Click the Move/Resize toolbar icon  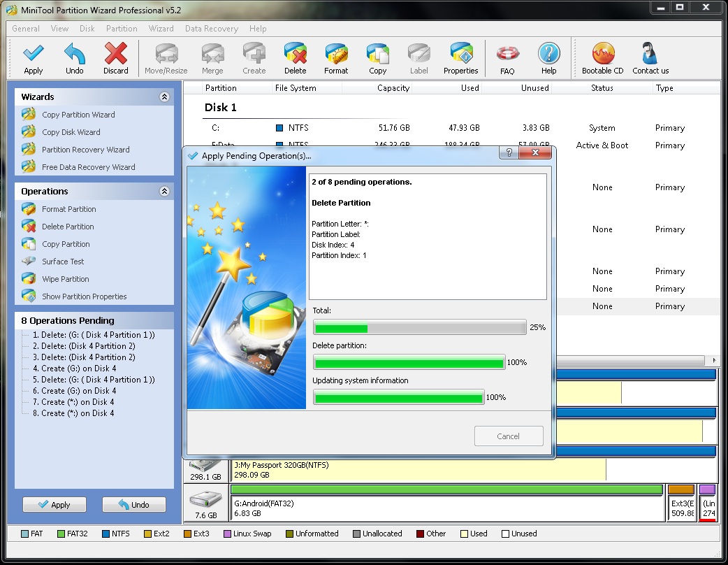pos(166,54)
